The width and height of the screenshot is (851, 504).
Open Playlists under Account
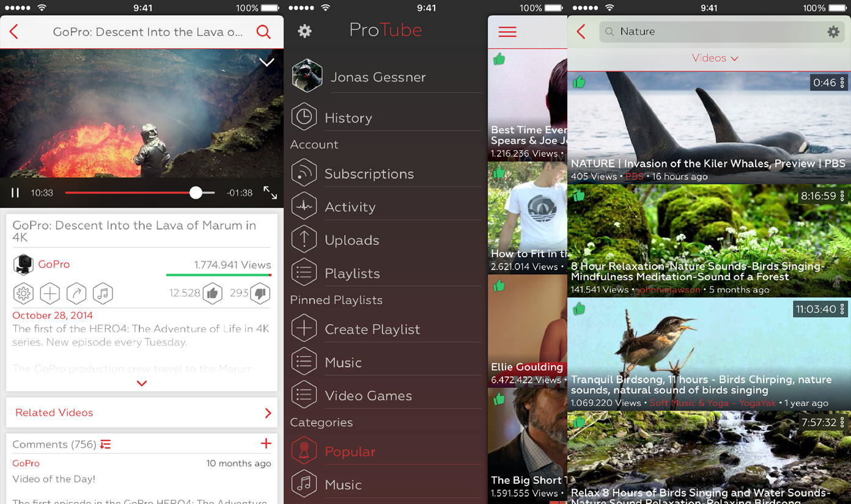tap(386, 272)
